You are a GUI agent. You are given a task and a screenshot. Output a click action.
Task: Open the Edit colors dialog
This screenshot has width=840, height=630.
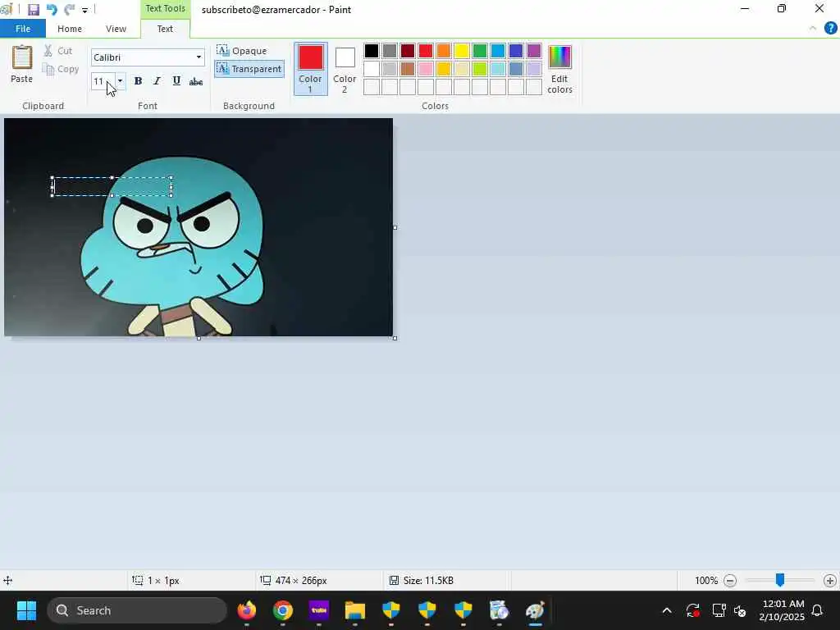(x=559, y=69)
